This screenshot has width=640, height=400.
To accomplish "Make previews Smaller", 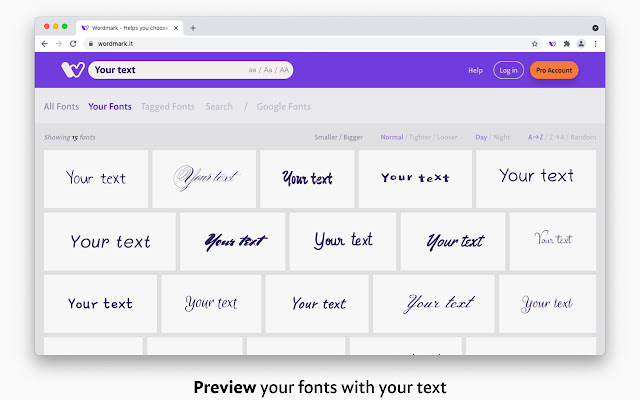I will tap(326, 137).
